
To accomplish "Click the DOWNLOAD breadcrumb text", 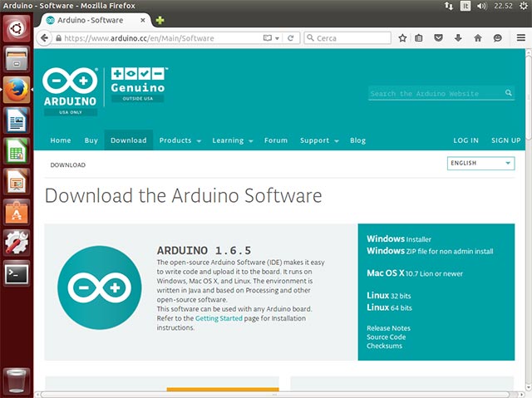I will [x=68, y=165].
